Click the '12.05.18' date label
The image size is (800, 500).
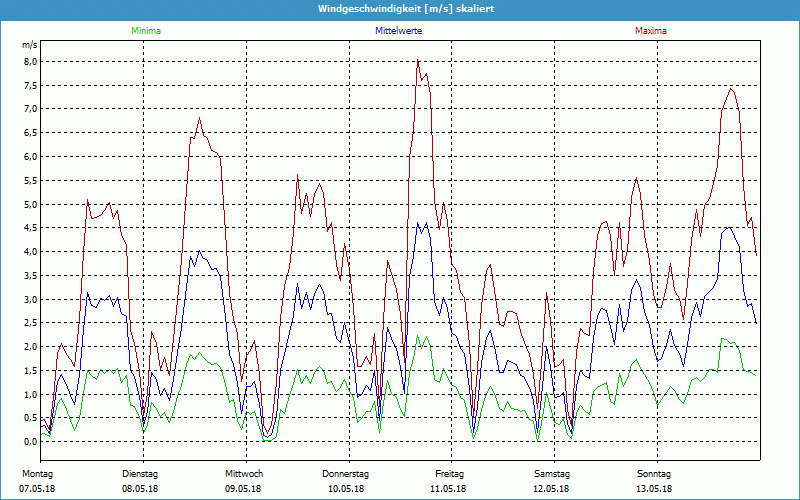coord(551,489)
